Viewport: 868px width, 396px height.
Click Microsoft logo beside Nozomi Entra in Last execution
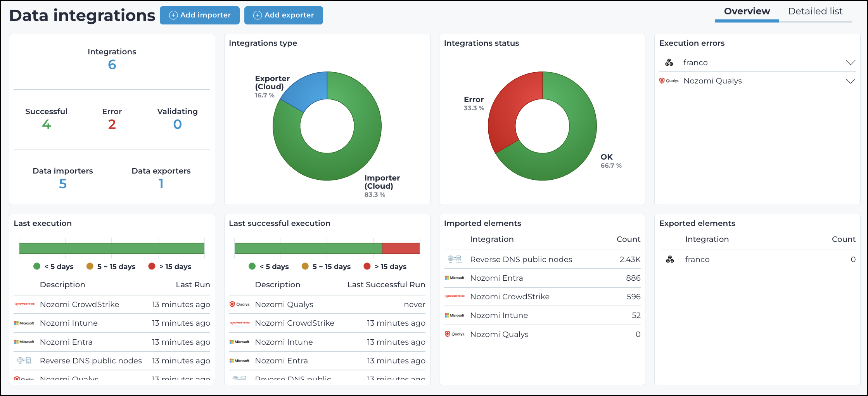pyautogui.click(x=24, y=342)
